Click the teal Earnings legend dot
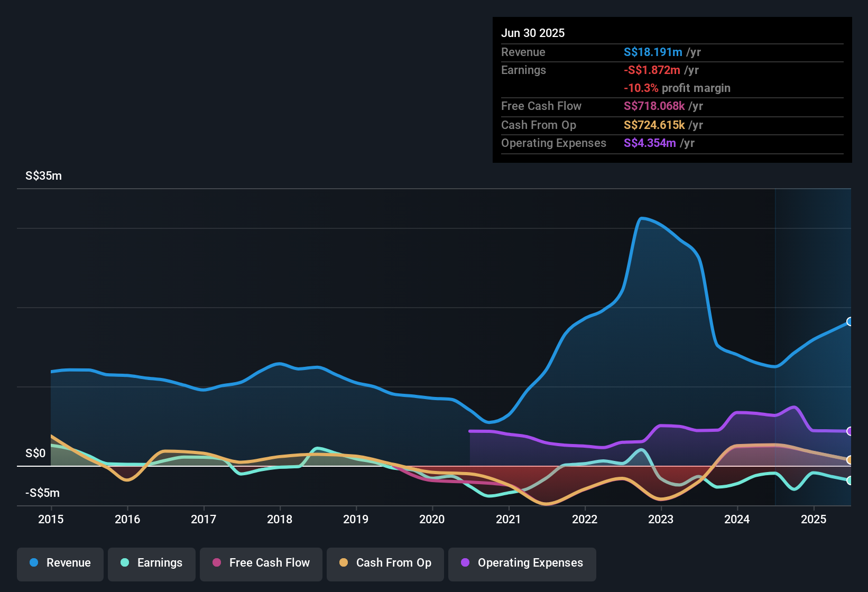This screenshot has height=592, width=868. point(124,563)
